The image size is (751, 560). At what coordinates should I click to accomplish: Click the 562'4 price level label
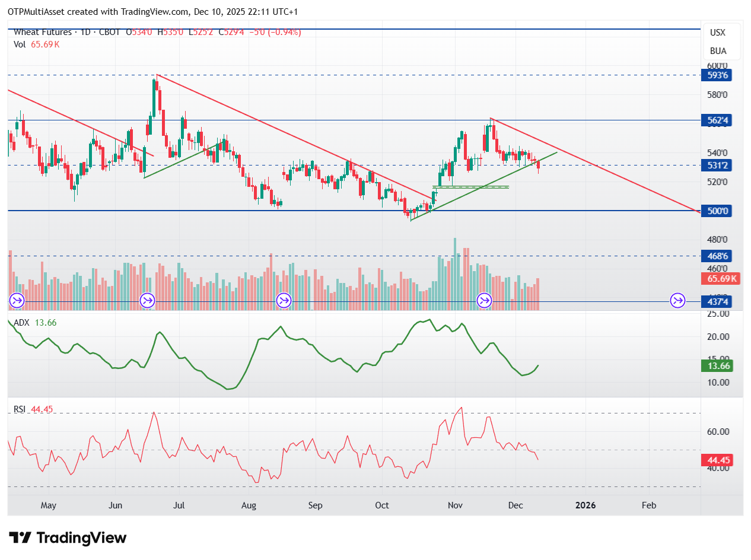tap(717, 120)
